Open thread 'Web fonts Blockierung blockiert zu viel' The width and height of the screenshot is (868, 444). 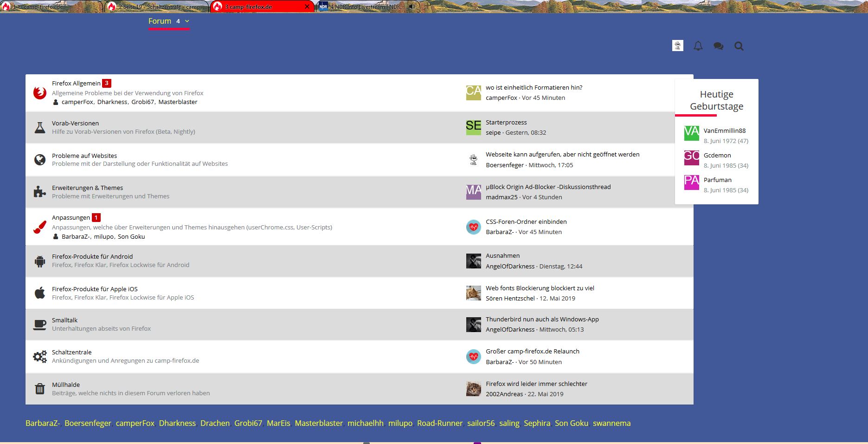tap(540, 288)
